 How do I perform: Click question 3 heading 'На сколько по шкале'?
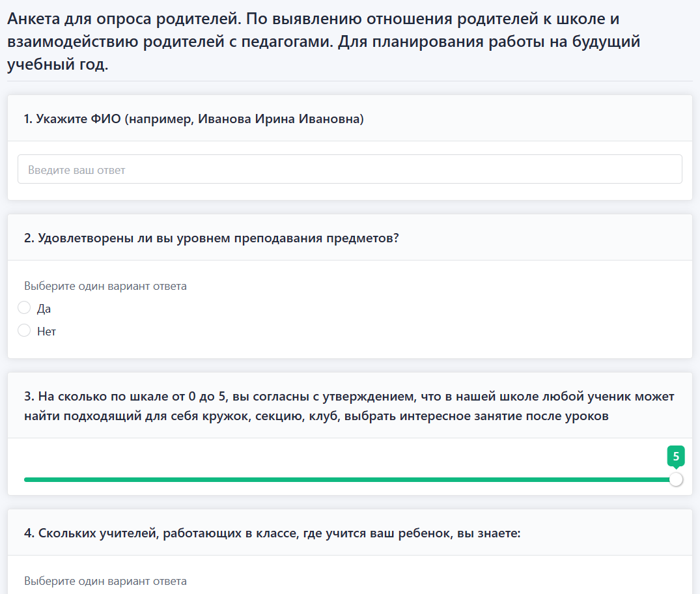coord(349,406)
